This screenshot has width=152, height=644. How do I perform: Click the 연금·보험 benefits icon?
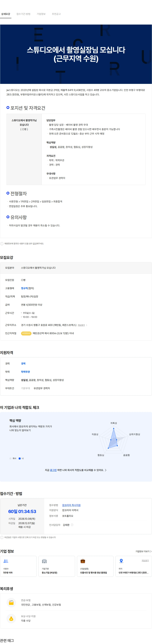[x=11, y=602]
